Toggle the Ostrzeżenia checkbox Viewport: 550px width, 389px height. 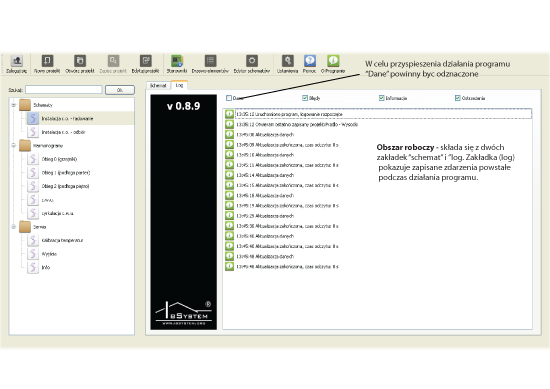point(457,98)
